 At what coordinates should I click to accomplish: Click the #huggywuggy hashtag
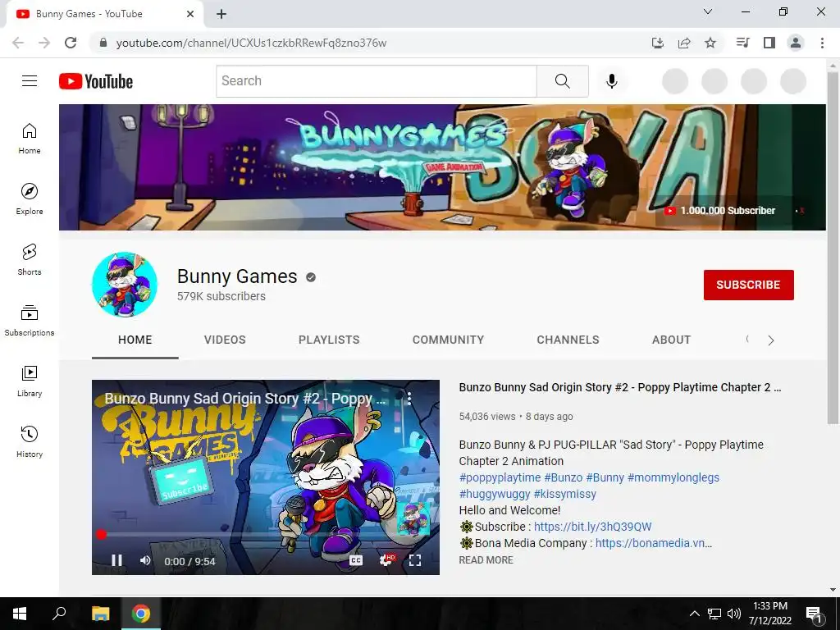pyautogui.click(x=495, y=494)
